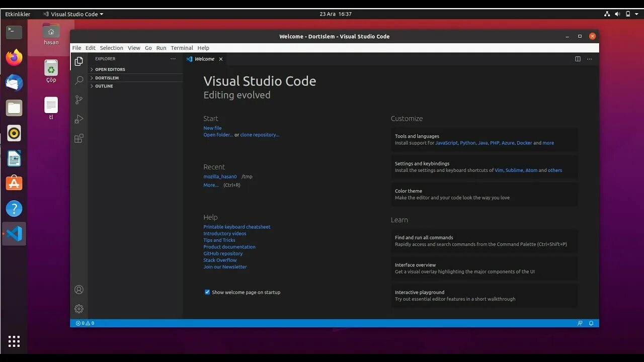Click the Visual Studio Code dock icon
644x362 pixels.
[14, 234]
